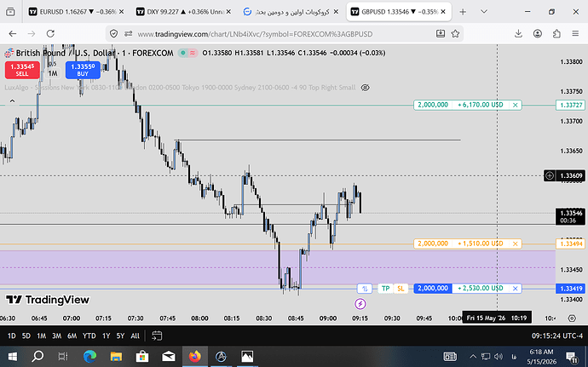Bookmark page with the star icon
588x367 pixels.
(x=455, y=34)
